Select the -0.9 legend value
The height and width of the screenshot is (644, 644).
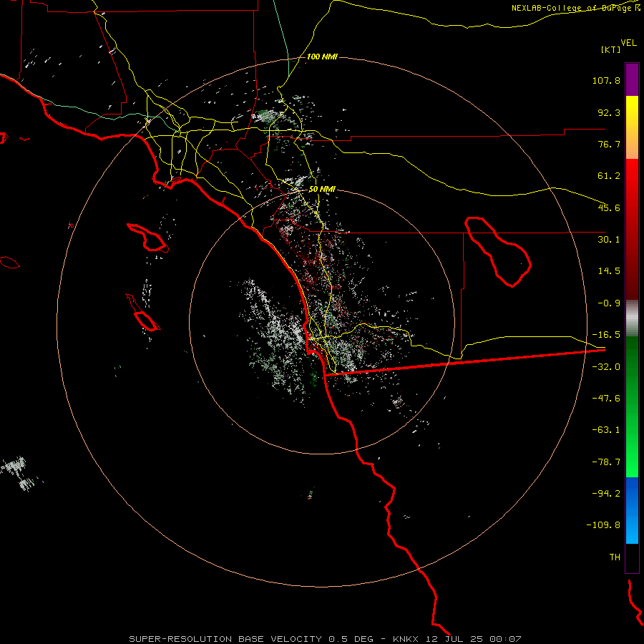click(609, 303)
